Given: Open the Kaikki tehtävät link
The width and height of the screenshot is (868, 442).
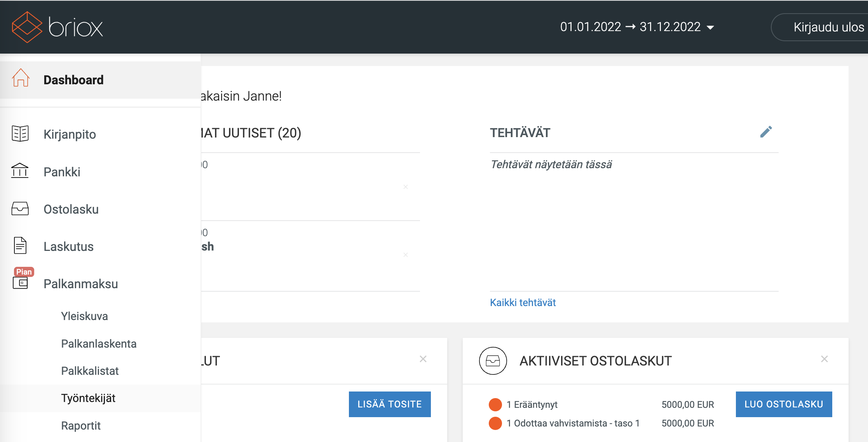Looking at the screenshot, I should click(523, 303).
